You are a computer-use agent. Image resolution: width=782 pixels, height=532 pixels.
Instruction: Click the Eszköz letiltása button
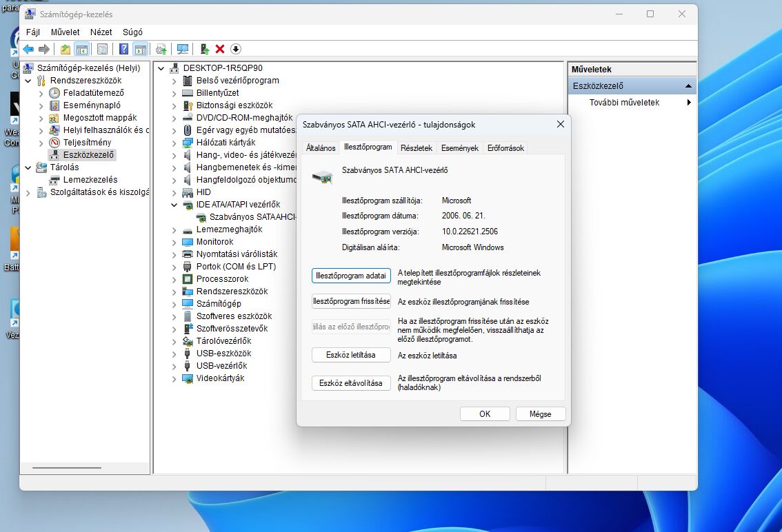click(351, 355)
